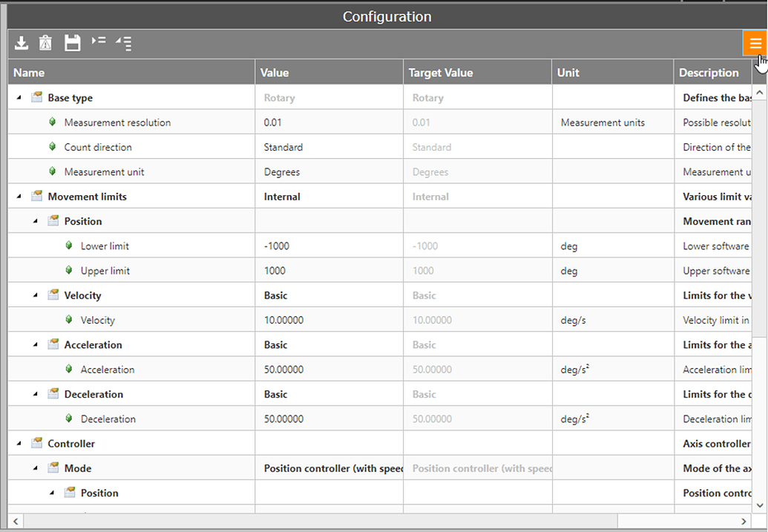This screenshot has width=768, height=532.
Task: Collapse the Deceleration section arrow
Action: (x=36, y=394)
